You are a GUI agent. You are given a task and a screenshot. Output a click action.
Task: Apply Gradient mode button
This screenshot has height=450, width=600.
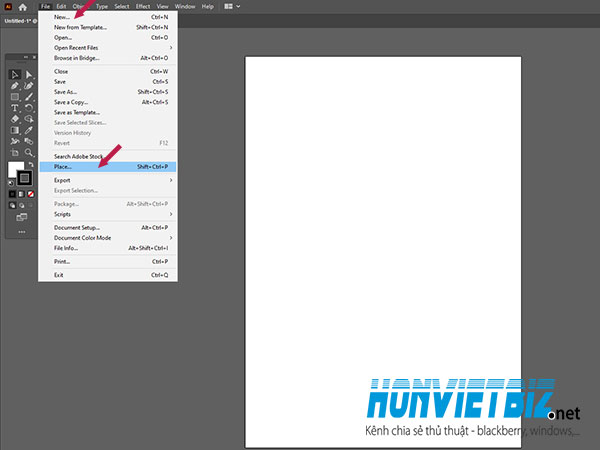coord(21,194)
